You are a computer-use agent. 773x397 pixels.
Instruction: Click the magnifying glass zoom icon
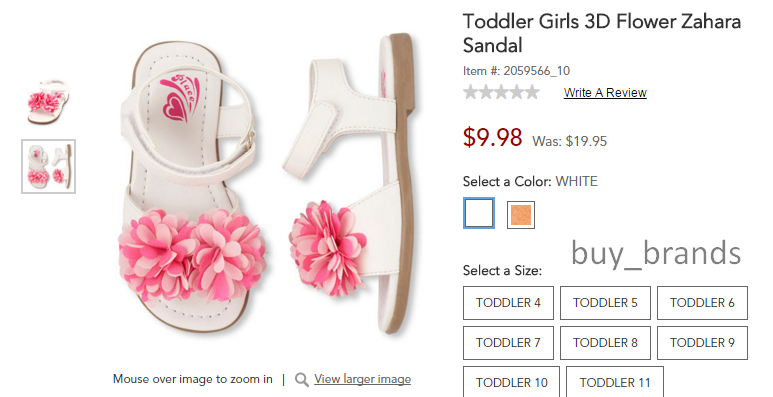[x=302, y=379]
